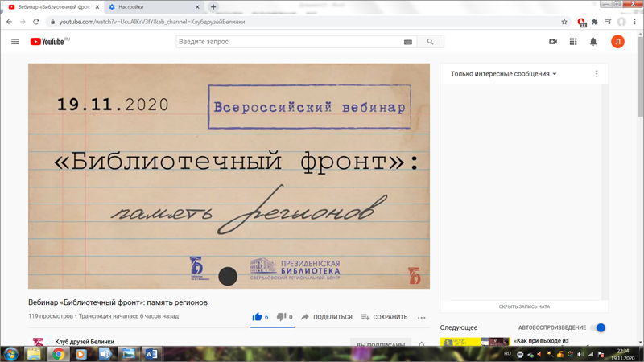Open the YouTube guide hamburger menu
Screen dimensions: 644x362
coord(14,42)
